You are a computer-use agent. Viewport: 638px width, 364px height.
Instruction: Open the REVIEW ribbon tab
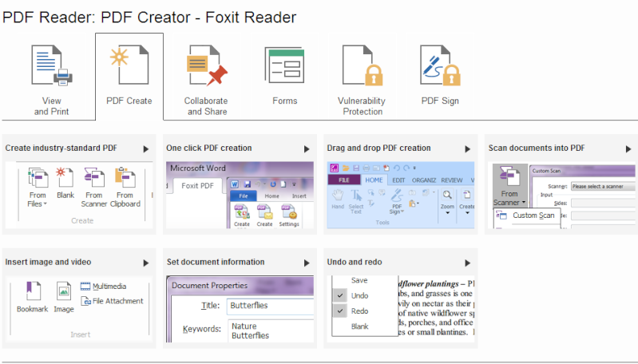pos(452,180)
